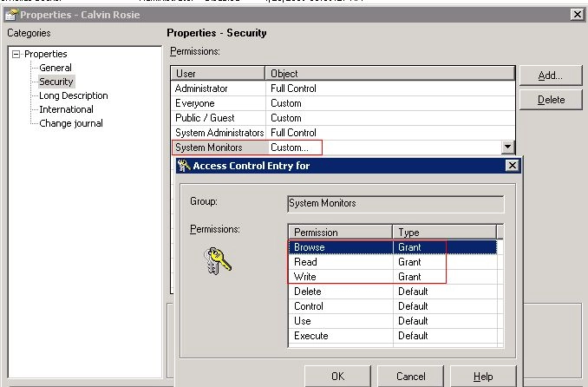Click Custom value for Public / Guest
588x387 pixels.
[x=286, y=118]
